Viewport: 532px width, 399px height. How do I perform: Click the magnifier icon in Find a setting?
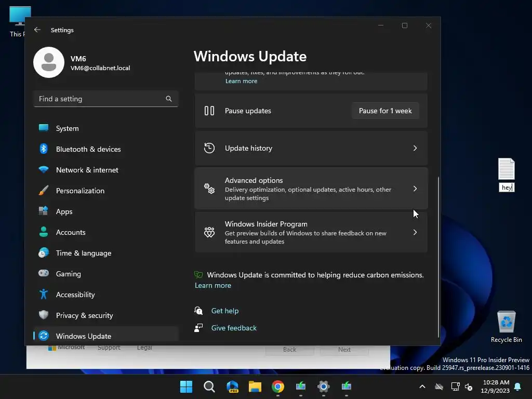169,99
